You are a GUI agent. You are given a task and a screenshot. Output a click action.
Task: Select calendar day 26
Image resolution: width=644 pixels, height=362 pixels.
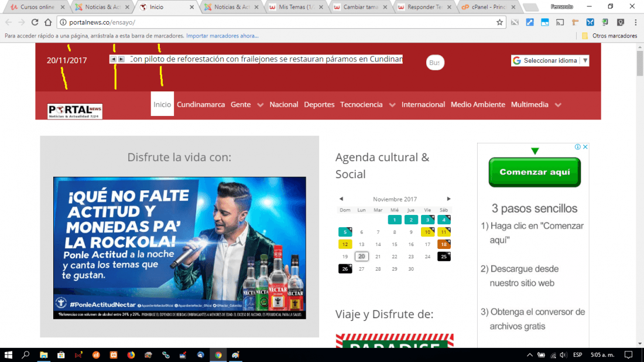[x=345, y=269]
